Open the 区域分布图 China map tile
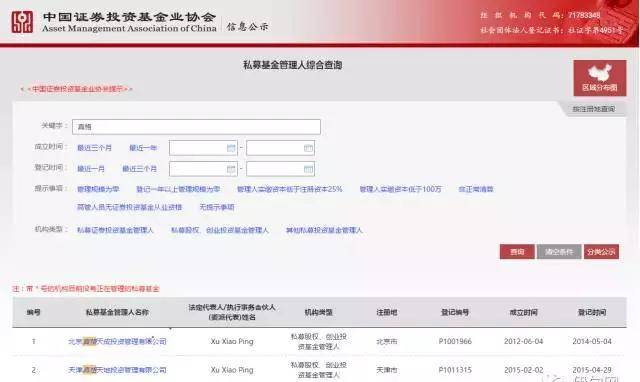 [x=600, y=78]
